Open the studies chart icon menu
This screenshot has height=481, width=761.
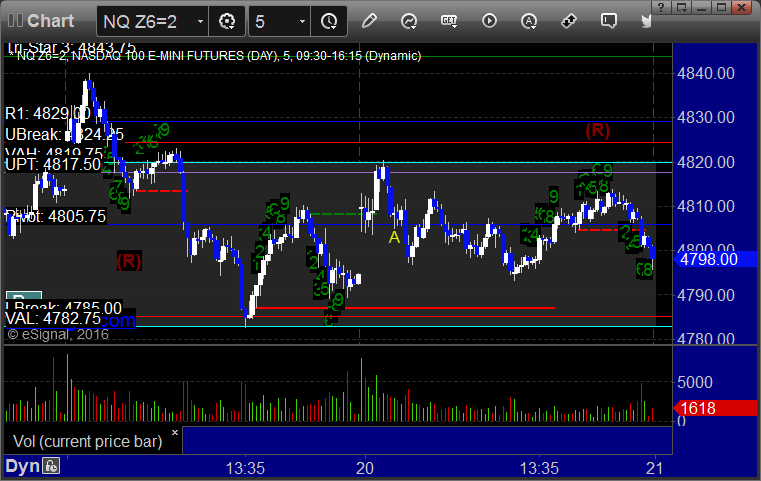coord(409,21)
